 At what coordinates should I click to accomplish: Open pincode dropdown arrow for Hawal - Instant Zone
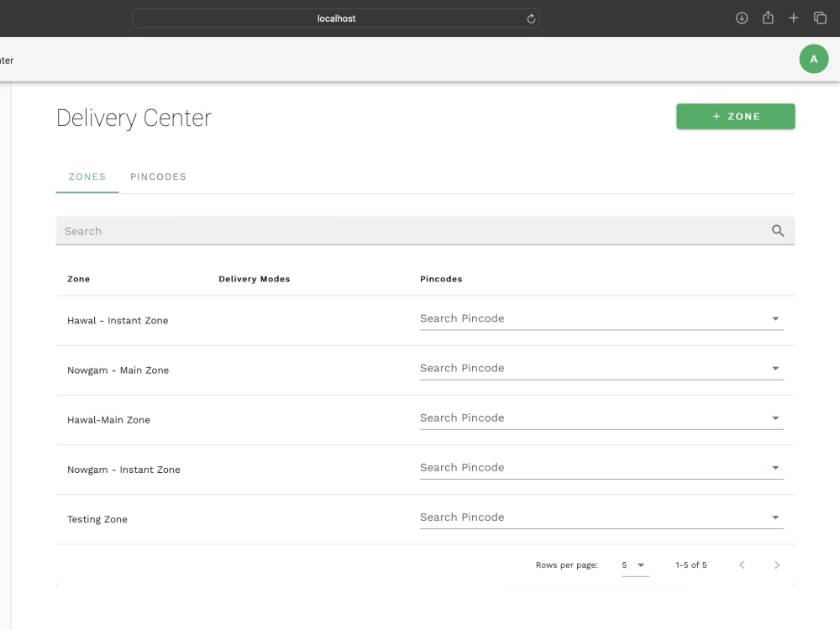tap(775, 318)
